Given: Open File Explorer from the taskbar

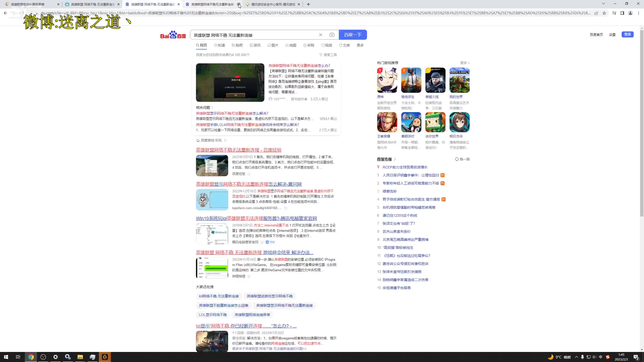Looking at the screenshot, I should tap(80, 357).
